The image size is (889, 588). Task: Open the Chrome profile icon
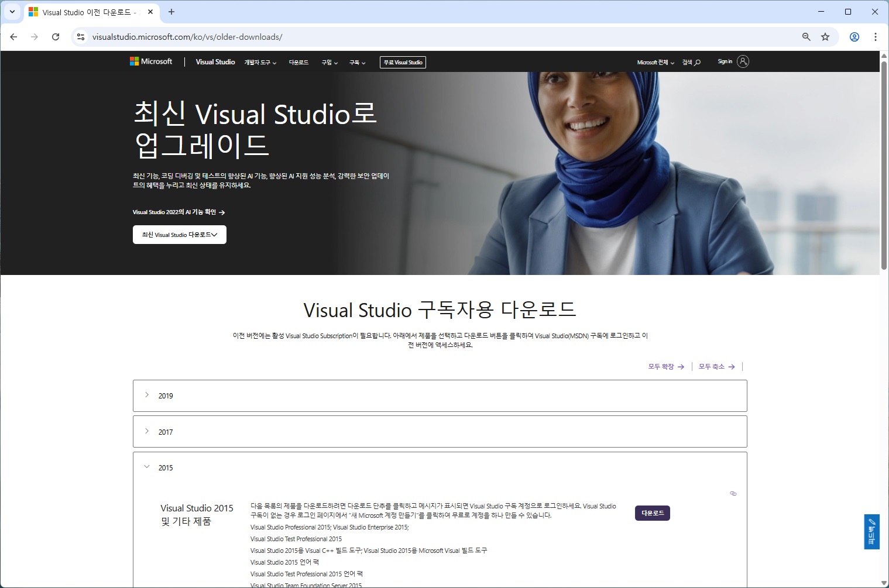point(854,37)
